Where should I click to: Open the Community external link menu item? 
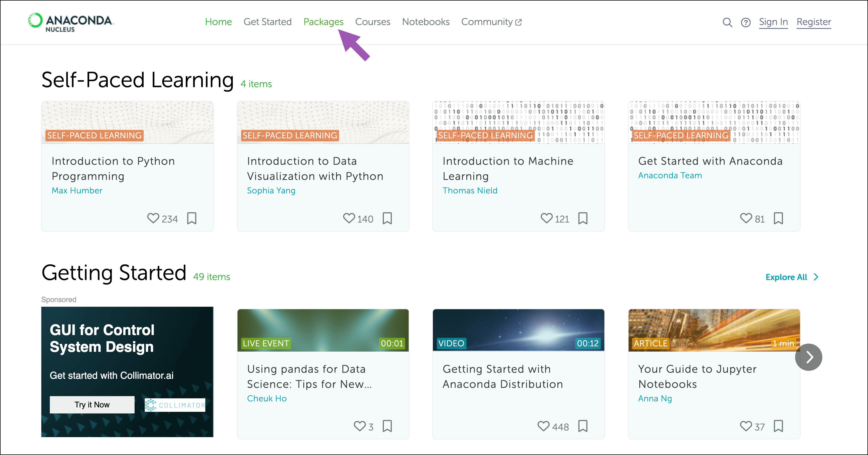pos(491,22)
